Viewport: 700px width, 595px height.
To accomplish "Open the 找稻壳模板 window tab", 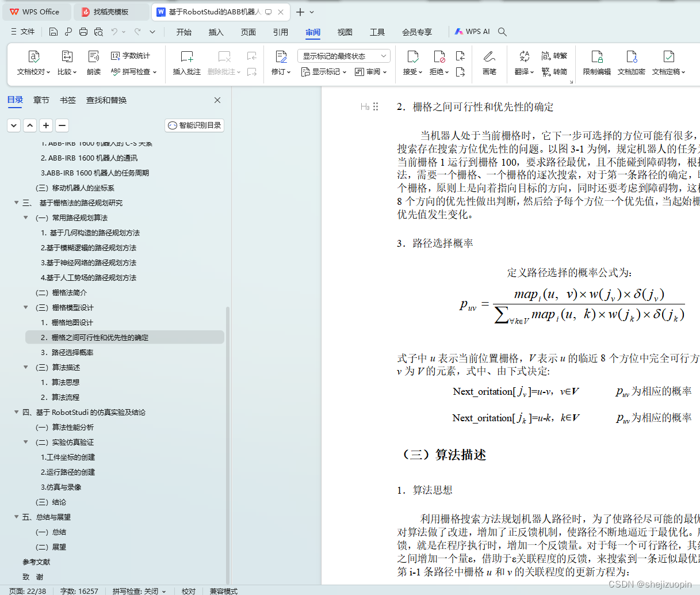I will click(112, 12).
